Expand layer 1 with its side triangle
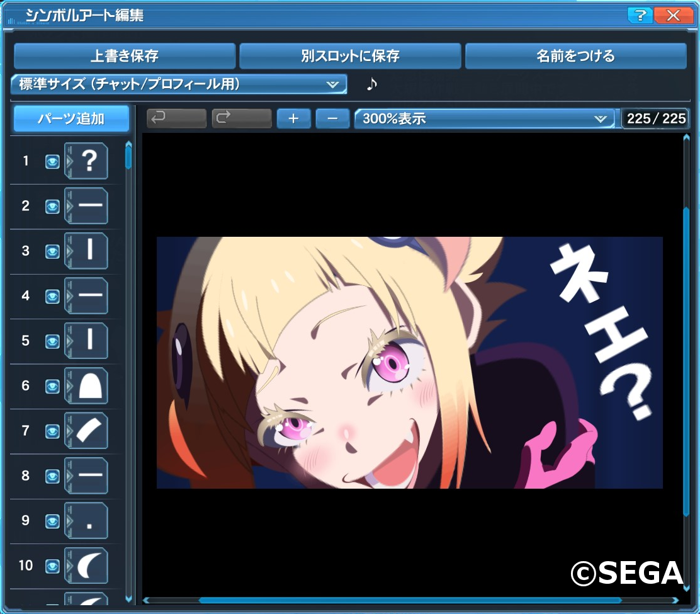Screen dimensions: 700x614 tap(69, 161)
